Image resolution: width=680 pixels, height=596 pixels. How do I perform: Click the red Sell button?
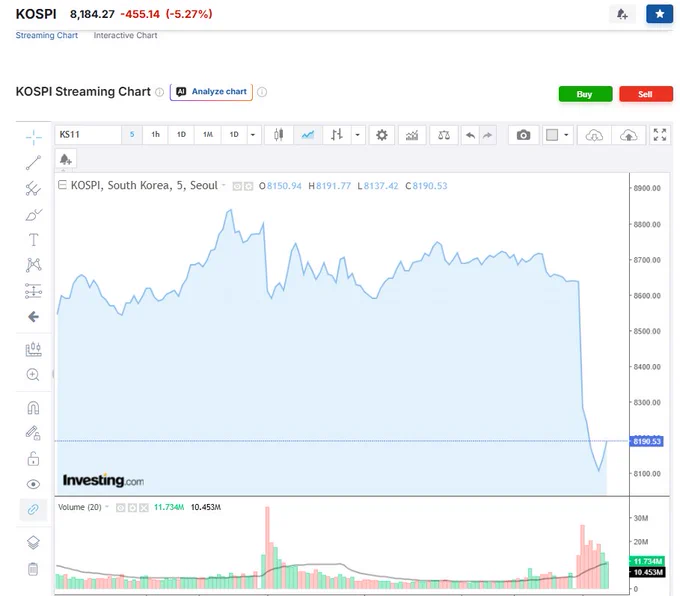click(x=646, y=94)
